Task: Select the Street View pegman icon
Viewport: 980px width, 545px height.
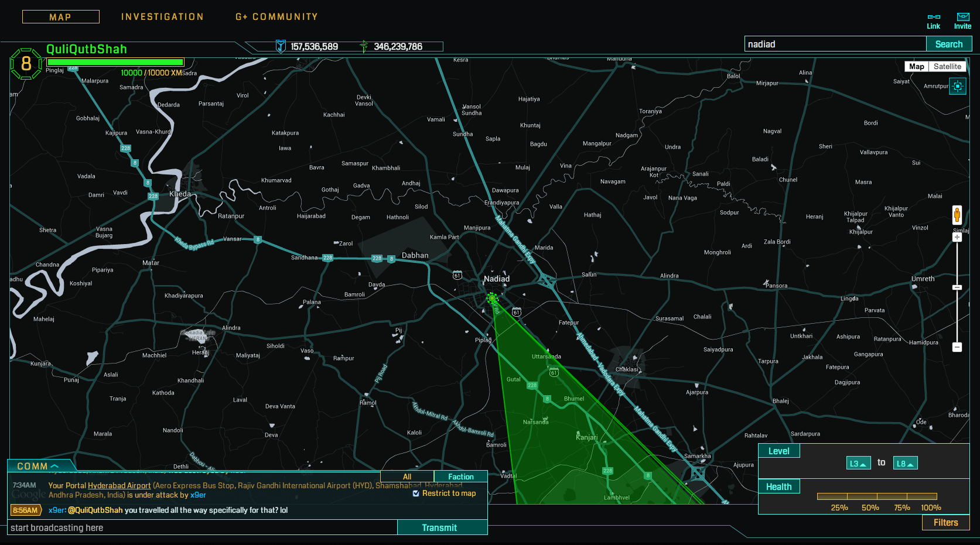Action: [957, 215]
